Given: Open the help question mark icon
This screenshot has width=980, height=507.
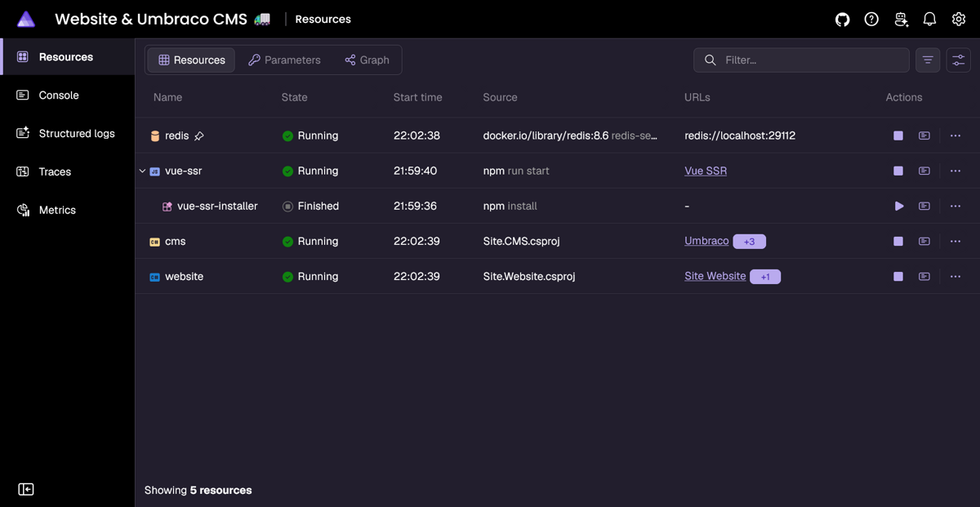Looking at the screenshot, I should [871, 19].
